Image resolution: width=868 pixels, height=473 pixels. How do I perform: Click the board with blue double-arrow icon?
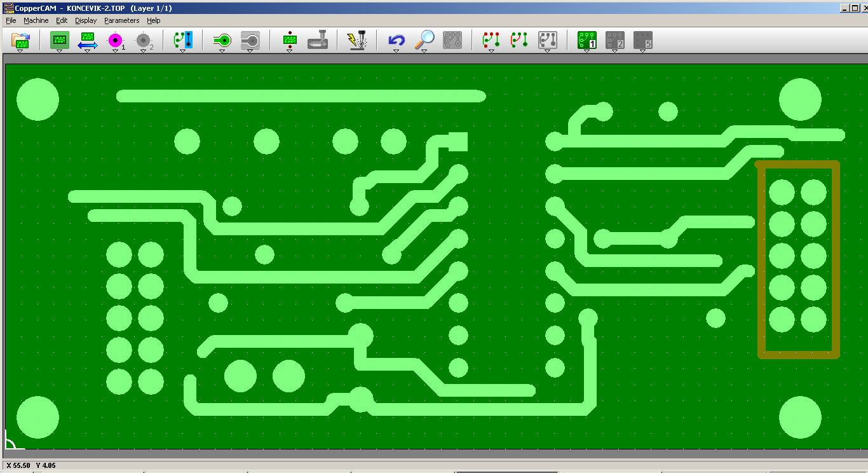pos(87,41)
